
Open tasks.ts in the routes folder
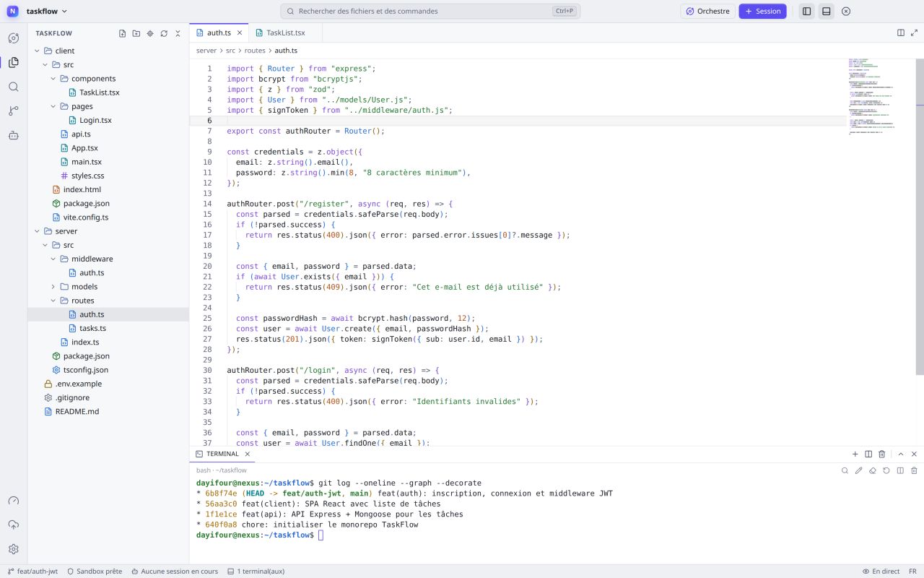(x=108, y=328)
